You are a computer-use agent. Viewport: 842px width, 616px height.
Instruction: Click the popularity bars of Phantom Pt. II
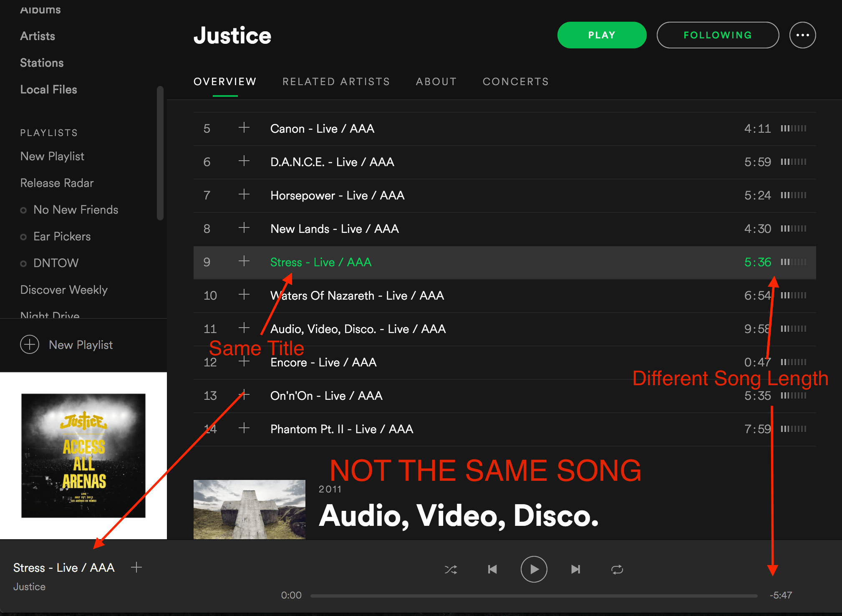click(x=793, y=429)
